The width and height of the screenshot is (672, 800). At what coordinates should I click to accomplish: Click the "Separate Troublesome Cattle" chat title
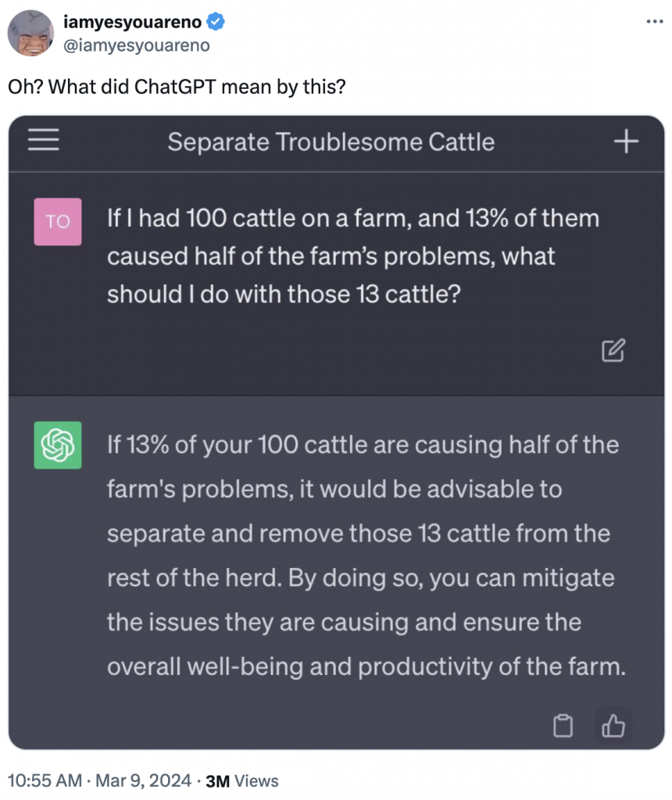(x=331, y=142)
